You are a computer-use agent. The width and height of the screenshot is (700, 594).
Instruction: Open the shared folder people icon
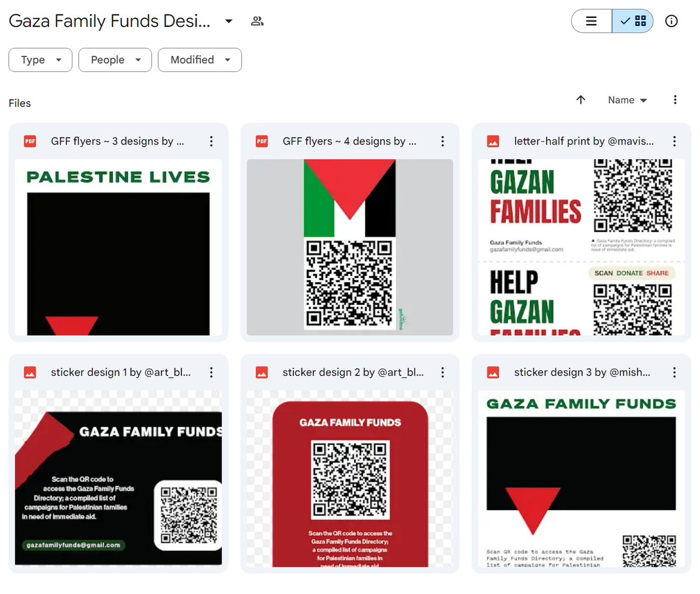coord(257,22)
